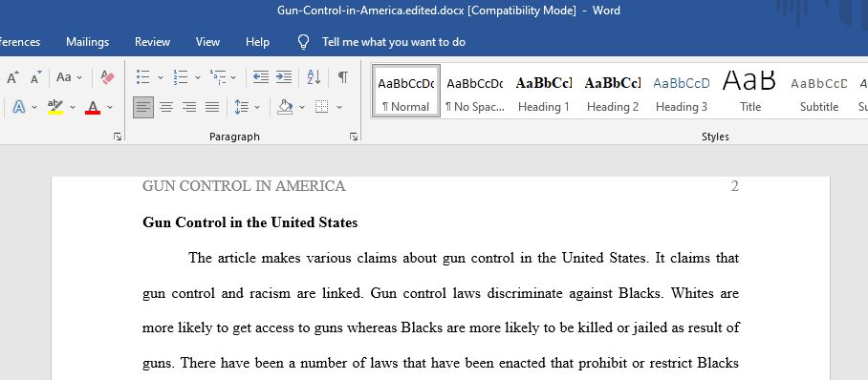Justify the paragraph text

[x=212, y=107]
